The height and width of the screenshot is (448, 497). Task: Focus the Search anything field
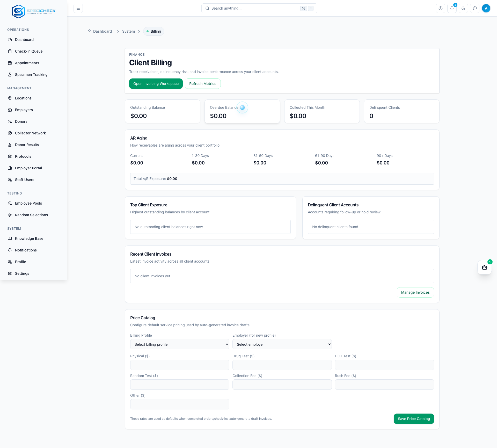coord(259,8)
